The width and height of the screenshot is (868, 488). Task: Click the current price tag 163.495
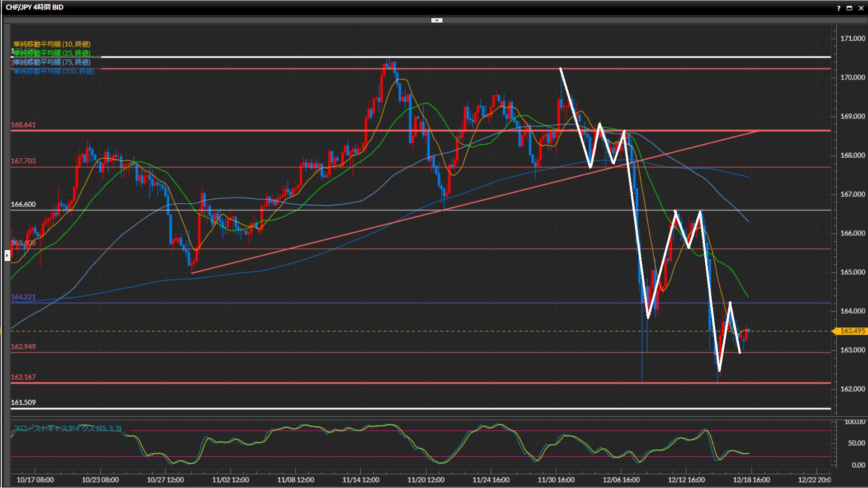pos(852,331)
